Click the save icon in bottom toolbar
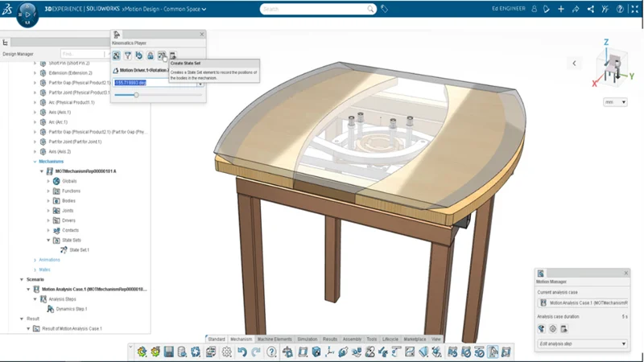This screenshot has height=362, width=644. (169, 352)
